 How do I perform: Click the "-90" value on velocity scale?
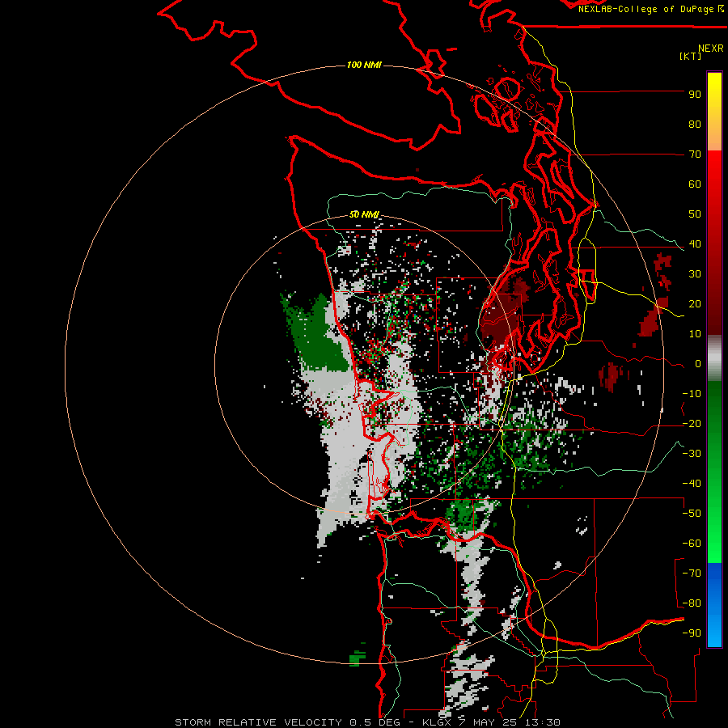tap(692, 633)
